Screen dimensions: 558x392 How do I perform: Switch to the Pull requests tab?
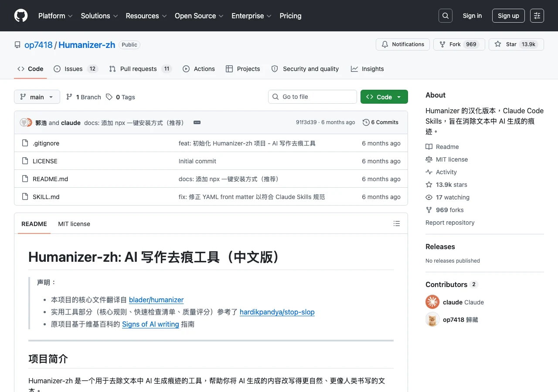pyautogui.click(x=140, y=69)
